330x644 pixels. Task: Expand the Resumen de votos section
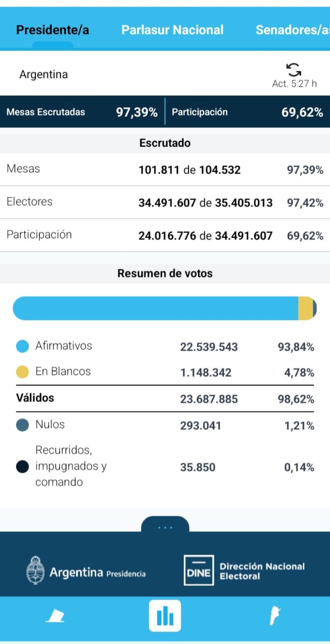point(165,273)
